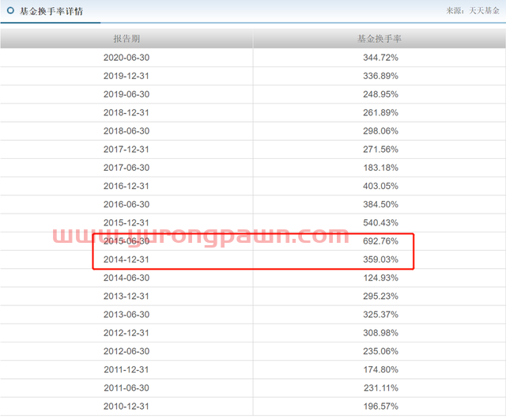This screenshot has height=420, width=506.
Task: Select the rate value 235.06%
Action: coord(380,351)
